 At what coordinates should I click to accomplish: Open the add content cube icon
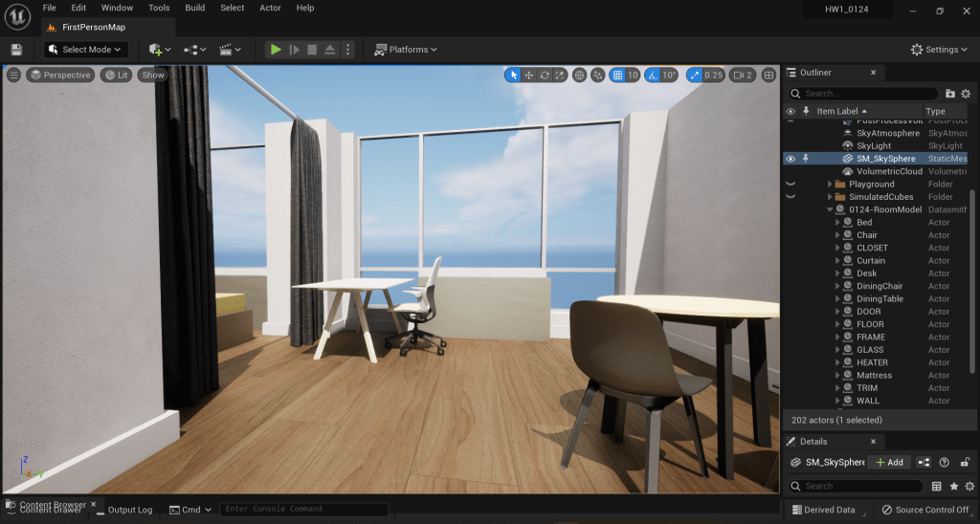(x=159, y=50)
